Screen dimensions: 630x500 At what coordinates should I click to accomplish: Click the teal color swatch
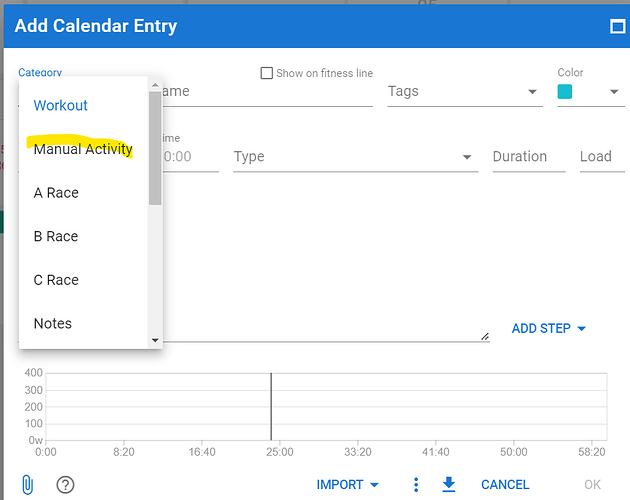pyautogui.click(x=565, y=92)
